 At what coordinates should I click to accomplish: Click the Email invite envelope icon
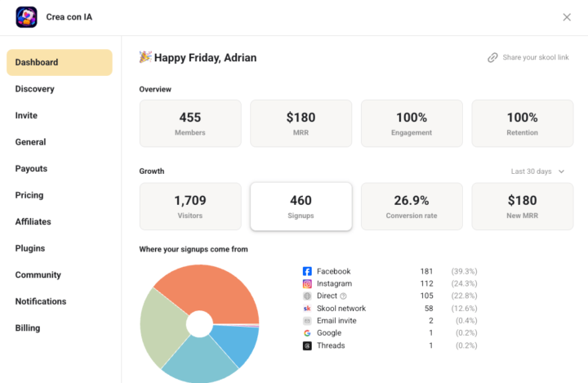tap(307, 321)
